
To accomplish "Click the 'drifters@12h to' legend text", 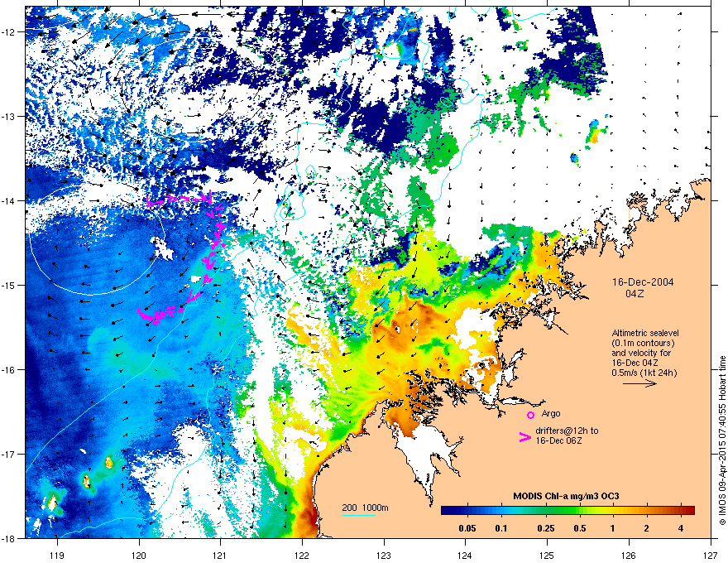I will [567, 431].
